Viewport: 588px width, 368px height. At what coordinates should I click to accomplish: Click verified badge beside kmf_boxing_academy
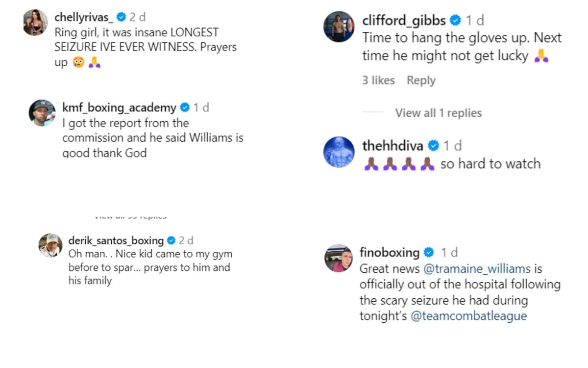tap(185, 107)
